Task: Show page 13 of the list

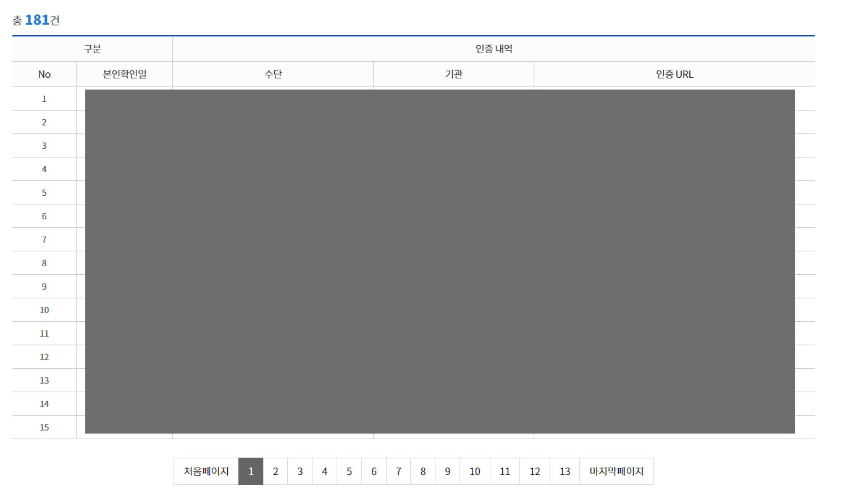Action: (565, 471)
